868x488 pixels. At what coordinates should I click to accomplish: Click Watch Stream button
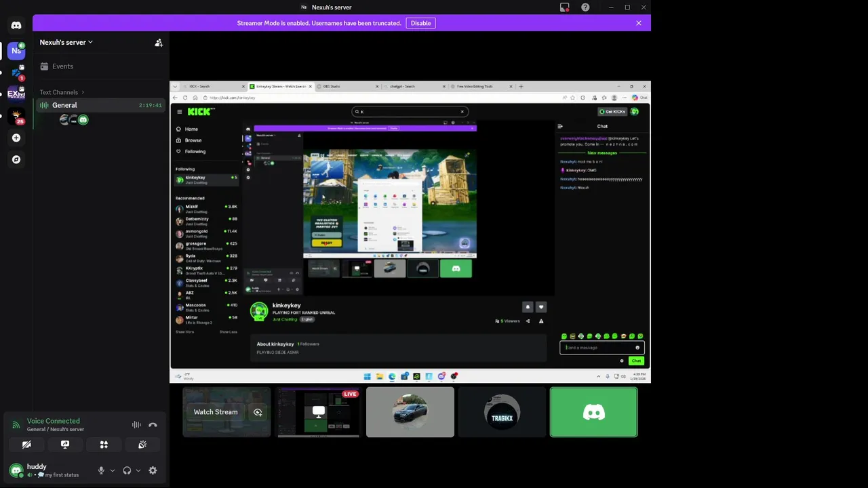216,412
